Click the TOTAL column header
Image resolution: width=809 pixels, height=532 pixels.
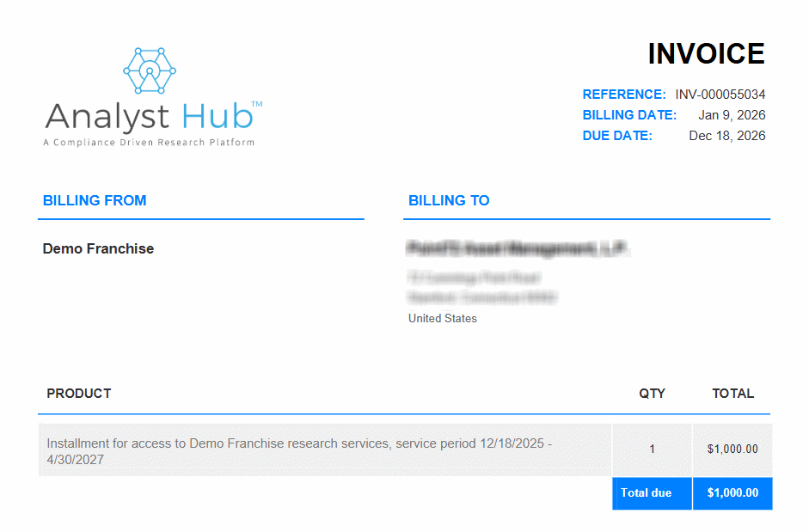point(732,394)
